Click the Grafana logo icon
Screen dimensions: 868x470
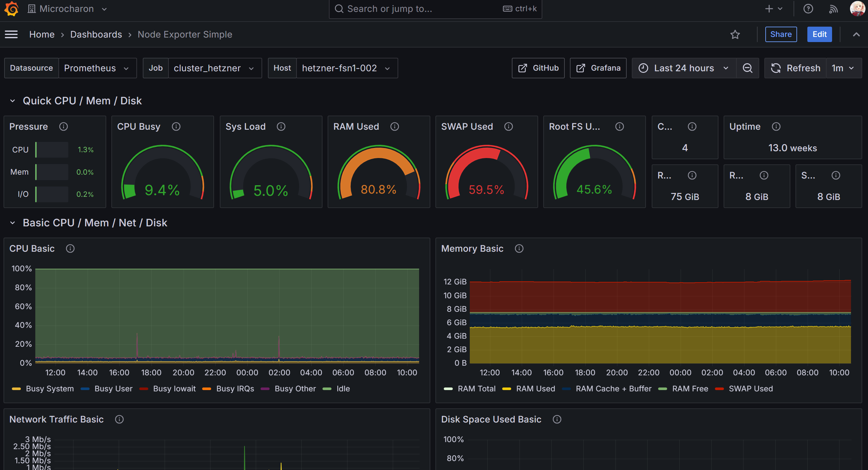pos(11,9)
